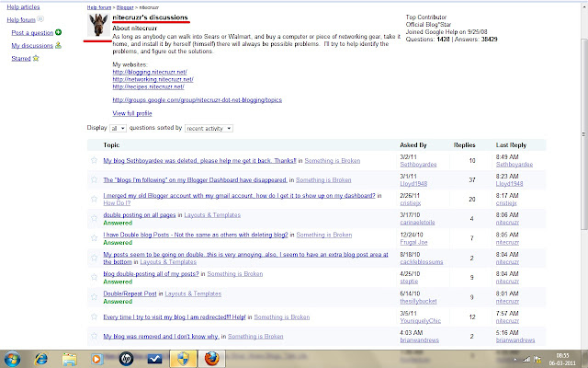Viewport: 588px width, 368px height.
Task: Click the page's vertical scrollbar
Action: [584, 133]
